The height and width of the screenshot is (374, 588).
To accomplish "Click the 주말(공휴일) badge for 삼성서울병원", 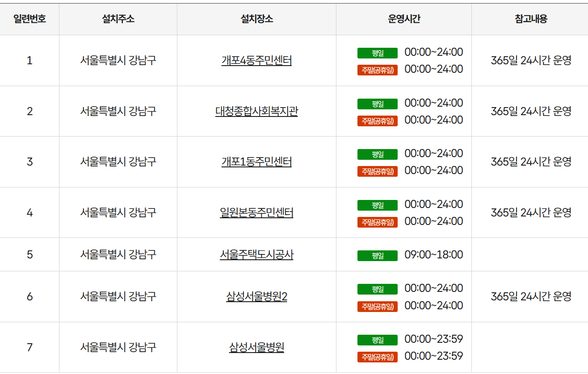I will (x=377, y=357).
